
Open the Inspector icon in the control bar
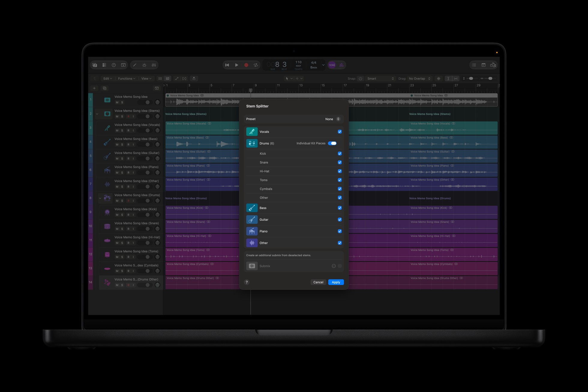(x=104, y=65)
